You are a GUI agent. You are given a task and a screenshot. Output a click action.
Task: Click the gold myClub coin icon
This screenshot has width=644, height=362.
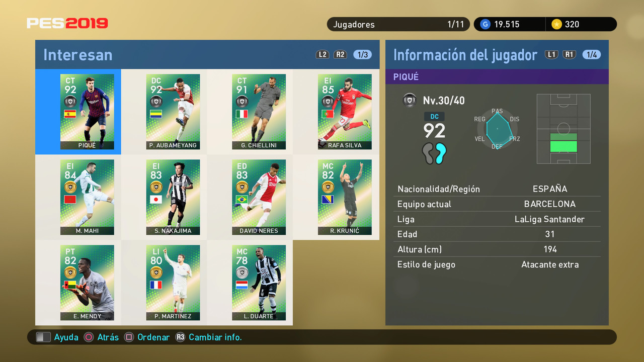coord(556,24)
